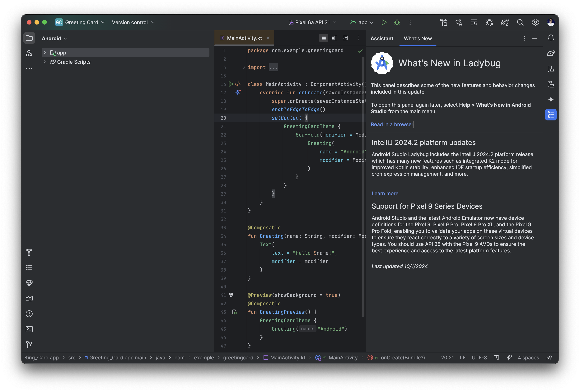Screen dimensions: 580x392
Task: Open the Gemini sparkle tool window
Action: pyautogui.click(x=550, y=99)
